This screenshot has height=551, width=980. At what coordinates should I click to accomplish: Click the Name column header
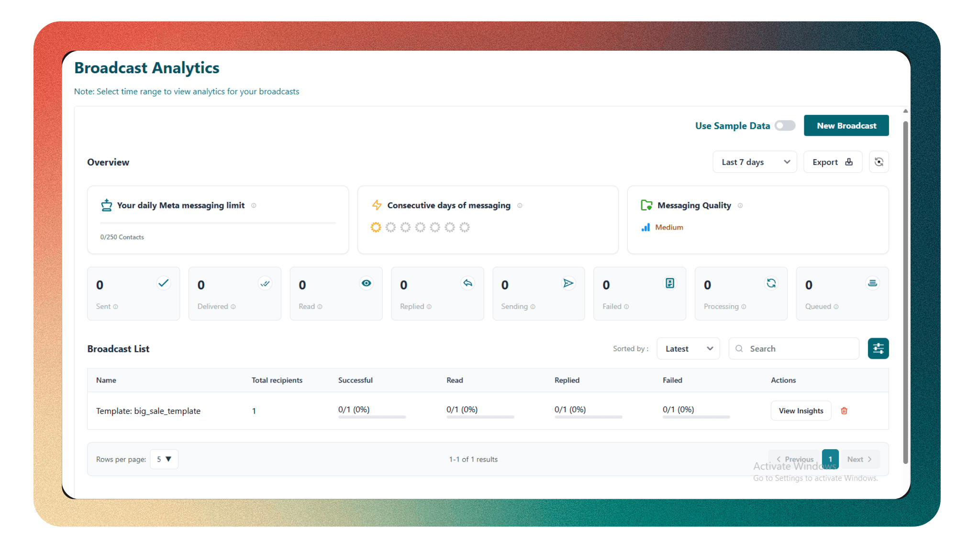pyautogui.click(x=106, y=380)
